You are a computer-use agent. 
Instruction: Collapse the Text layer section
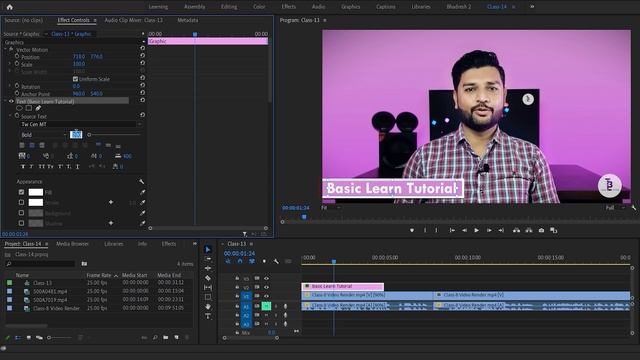(6, 101)
